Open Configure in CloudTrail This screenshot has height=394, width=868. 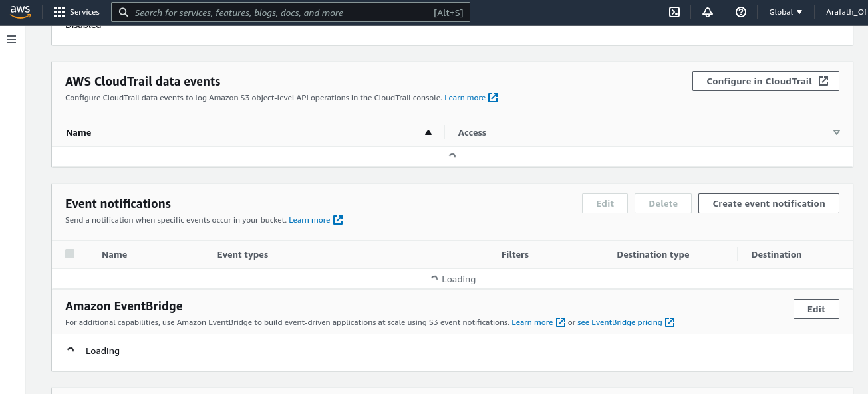pyautogui.click(x=765, y=80)
